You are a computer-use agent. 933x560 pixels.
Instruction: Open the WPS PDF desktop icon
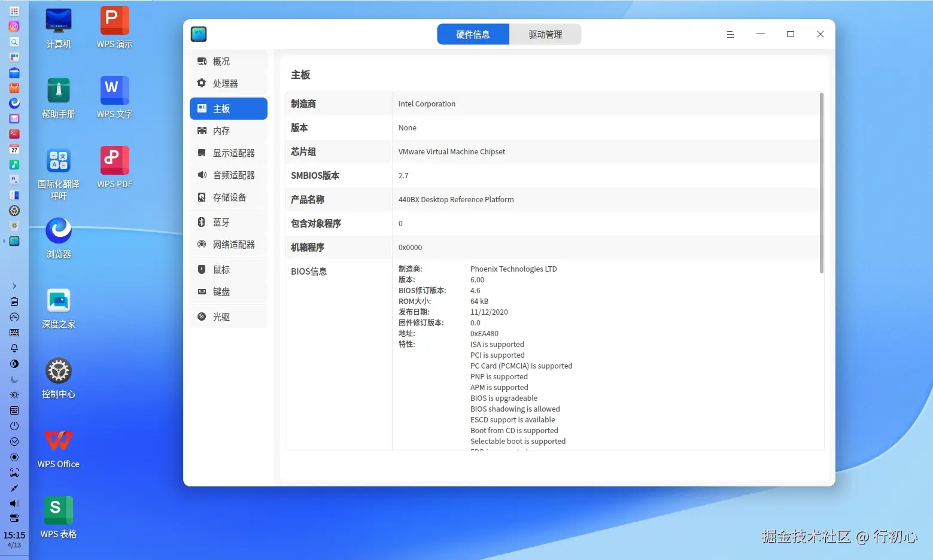pos(114,169)
